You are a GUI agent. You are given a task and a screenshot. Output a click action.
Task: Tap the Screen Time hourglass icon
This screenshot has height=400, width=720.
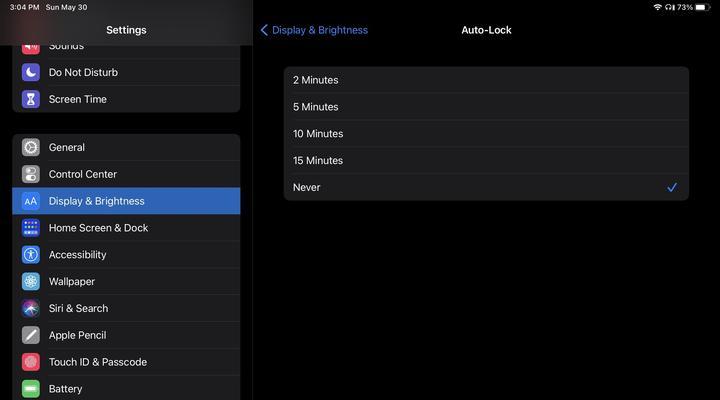point(31,99)
